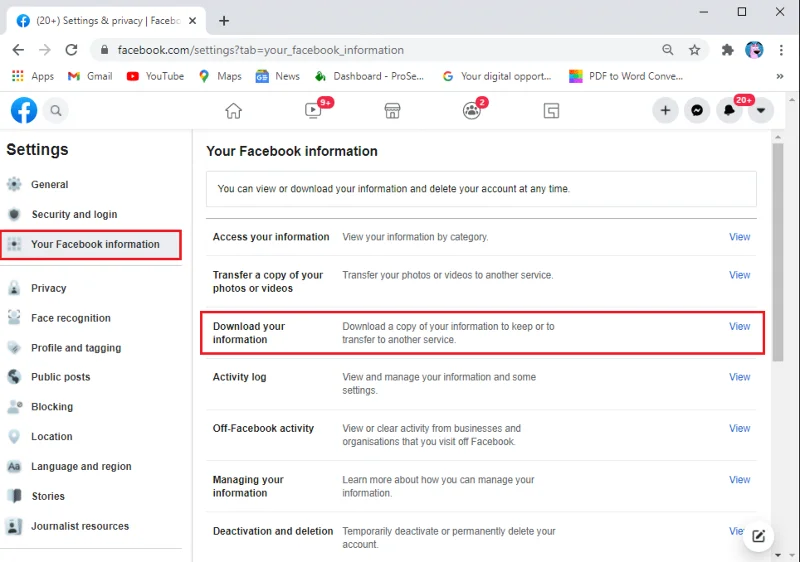Open the News bookmark
This screenshot has height=562, width=800.
[278, 76]
